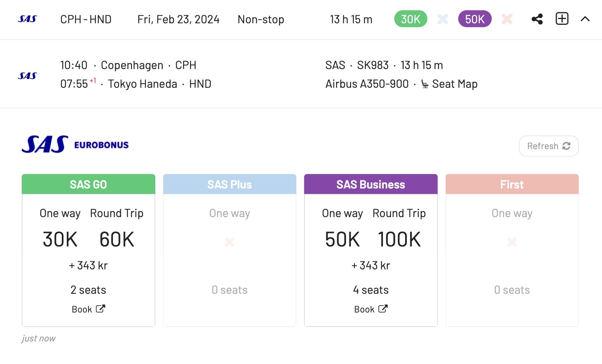602x364 pixels.
Task: Click the SK983 flight number
Action: tap(373, 65)
